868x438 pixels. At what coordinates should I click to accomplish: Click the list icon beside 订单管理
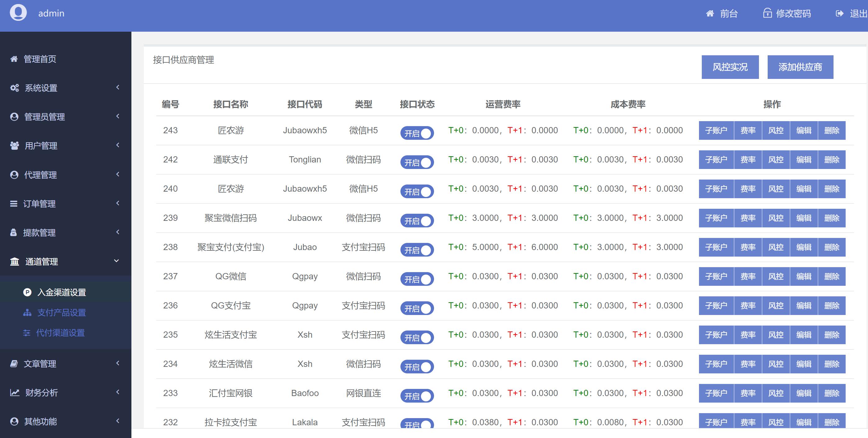pos(14,203)
